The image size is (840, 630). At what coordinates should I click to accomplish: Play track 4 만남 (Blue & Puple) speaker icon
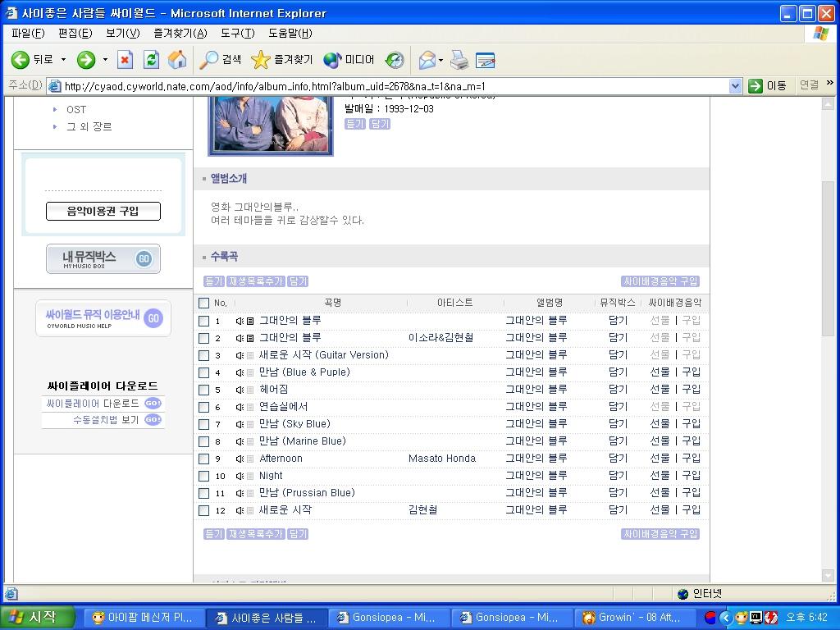tap(240, 373)
